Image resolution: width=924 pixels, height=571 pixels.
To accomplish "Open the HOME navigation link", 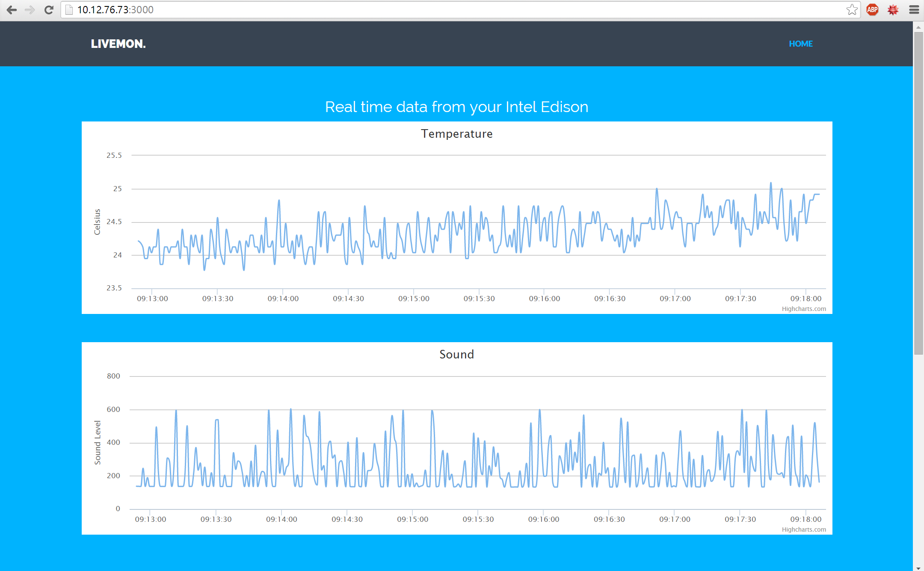I will point(800,44).
